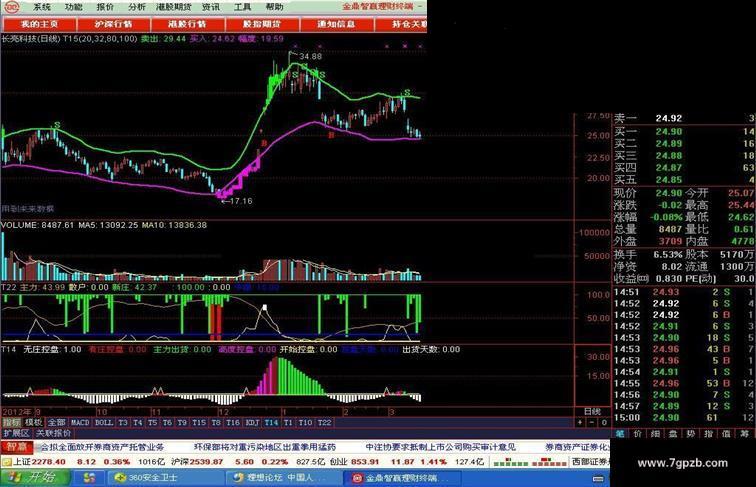The image size is (756, 487).
Task: Click the 我的主页 red button
Action: coord(40,24)
